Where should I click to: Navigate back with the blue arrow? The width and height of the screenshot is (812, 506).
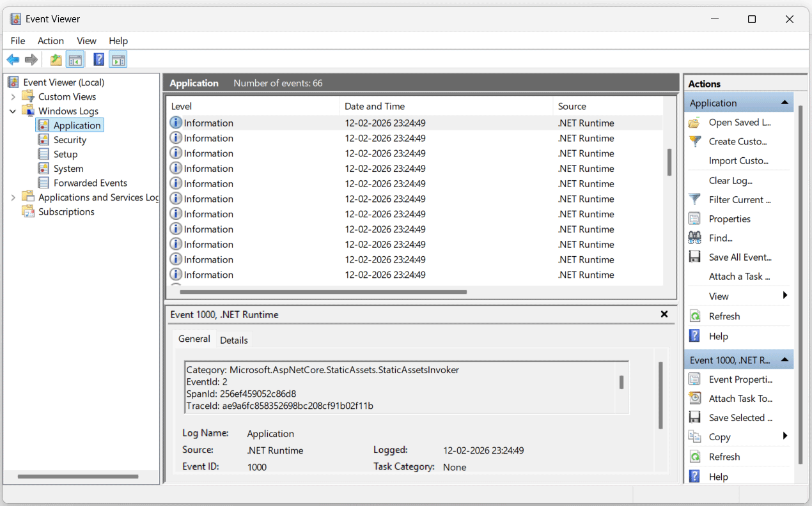click(13, 59)
